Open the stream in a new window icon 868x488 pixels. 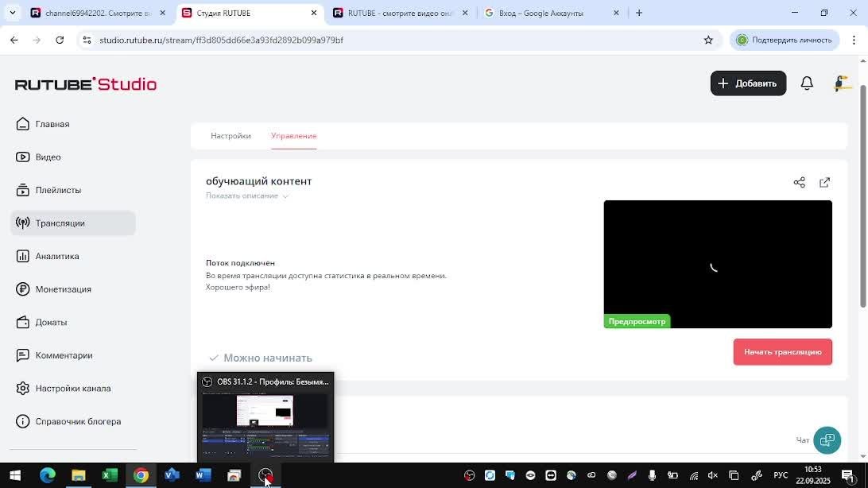[x=824, y=183]
